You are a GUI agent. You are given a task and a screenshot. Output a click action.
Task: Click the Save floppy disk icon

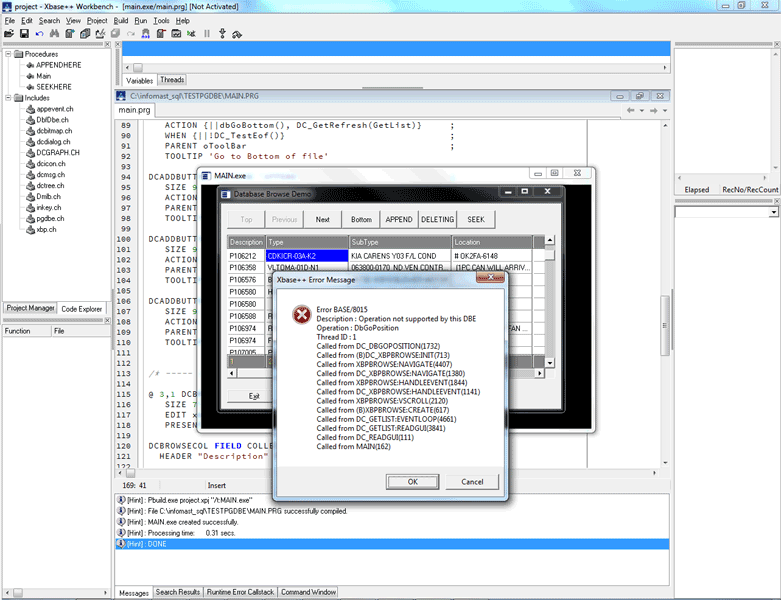[x=24, y=34]
